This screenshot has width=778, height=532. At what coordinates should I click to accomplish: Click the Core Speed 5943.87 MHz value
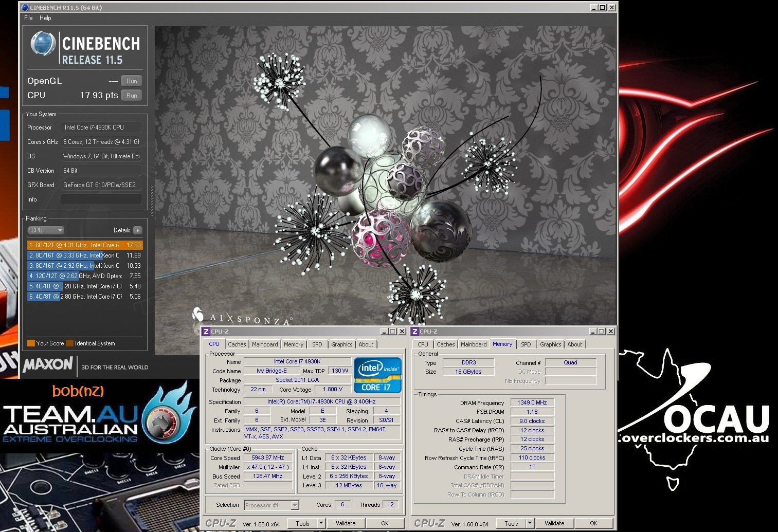[268, 457]
